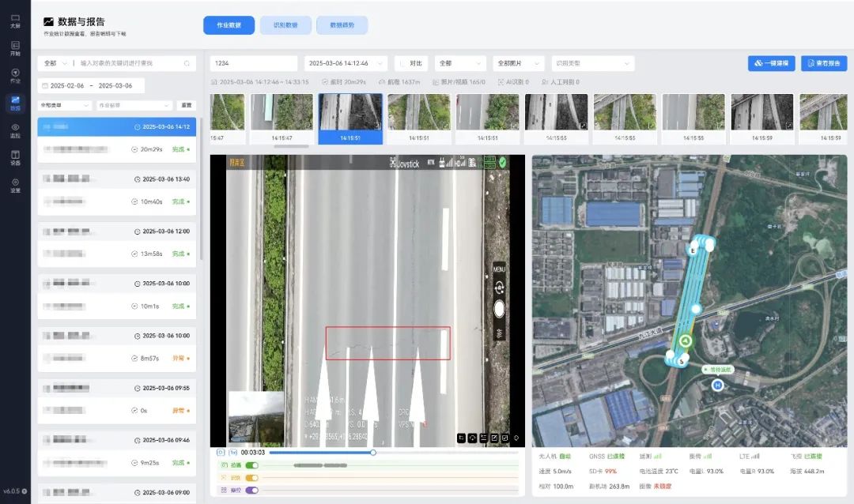
Task: Toggle the green 拍摄 track switch
Action: (252, 466)
